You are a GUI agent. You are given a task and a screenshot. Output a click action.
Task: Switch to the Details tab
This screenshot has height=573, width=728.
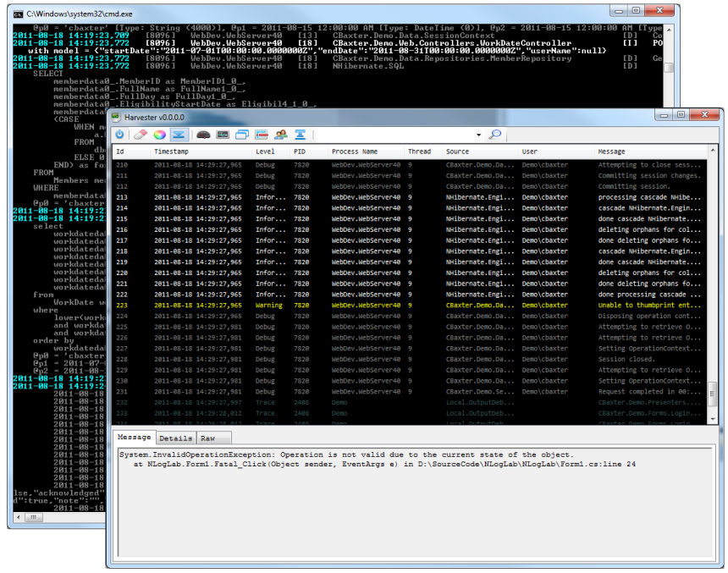[175, 438]
